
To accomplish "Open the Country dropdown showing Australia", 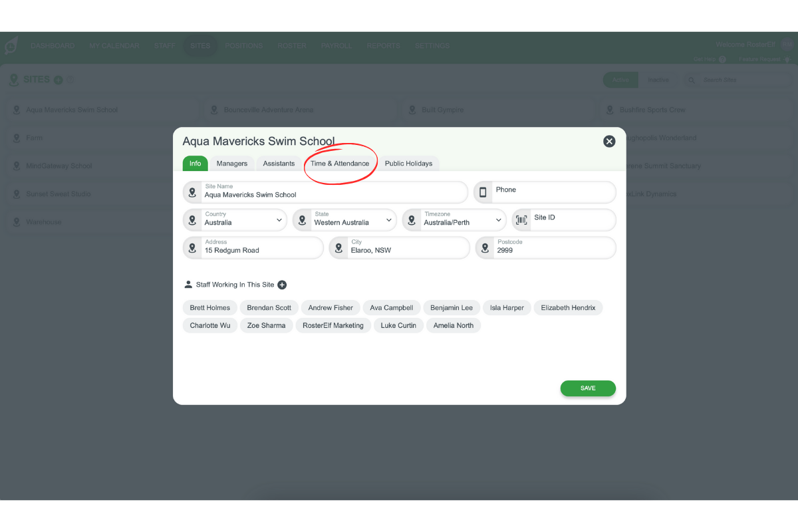I will [280, 219].
